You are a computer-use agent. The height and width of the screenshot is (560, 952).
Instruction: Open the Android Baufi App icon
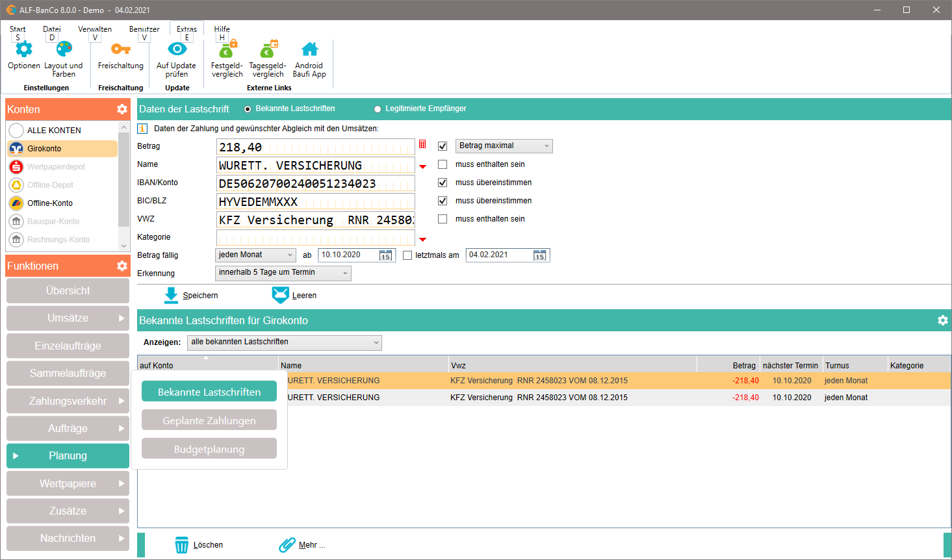[x=310, y=49]
